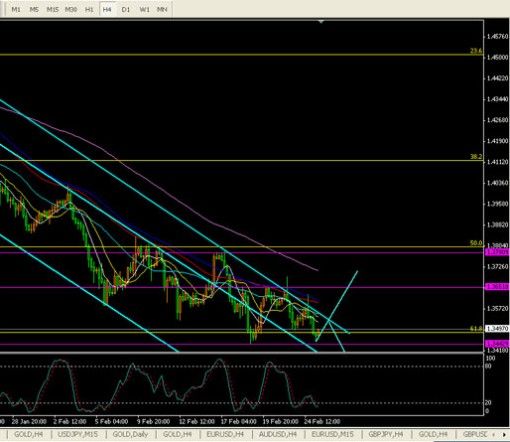Click the chart shift triangle marker
This screenshot has width=510, height=442.
[x=321, y=22]
